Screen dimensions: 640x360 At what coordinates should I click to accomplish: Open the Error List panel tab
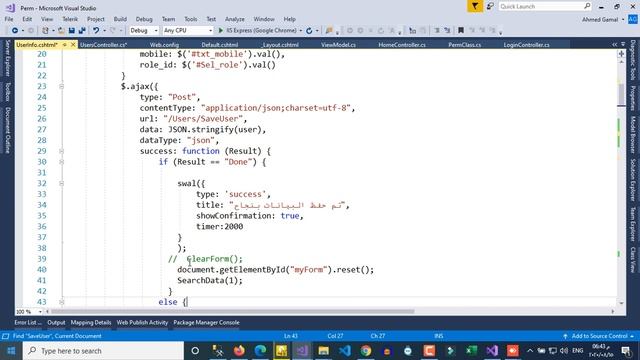coord(28,322)
